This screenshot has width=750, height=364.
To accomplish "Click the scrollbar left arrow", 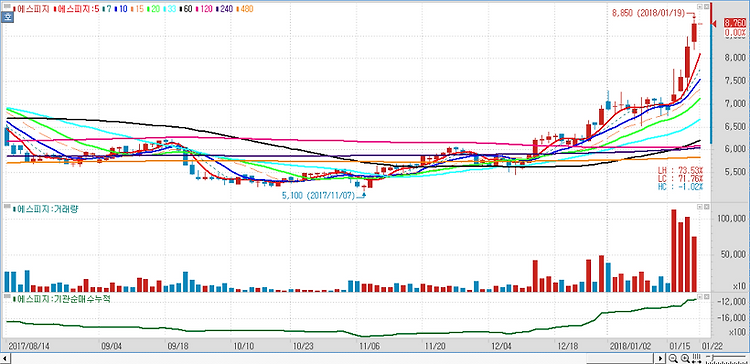I will [x=6, y=358].
